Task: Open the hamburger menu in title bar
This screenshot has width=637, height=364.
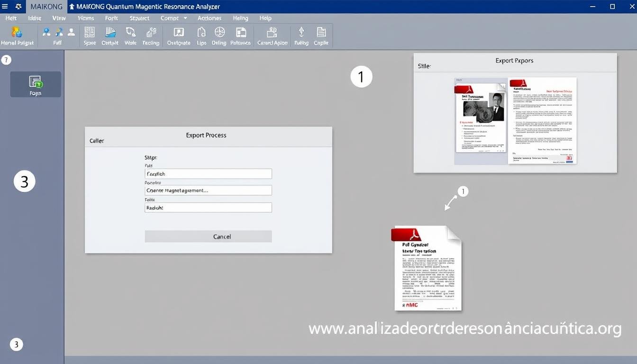Action: coord(5,7)
